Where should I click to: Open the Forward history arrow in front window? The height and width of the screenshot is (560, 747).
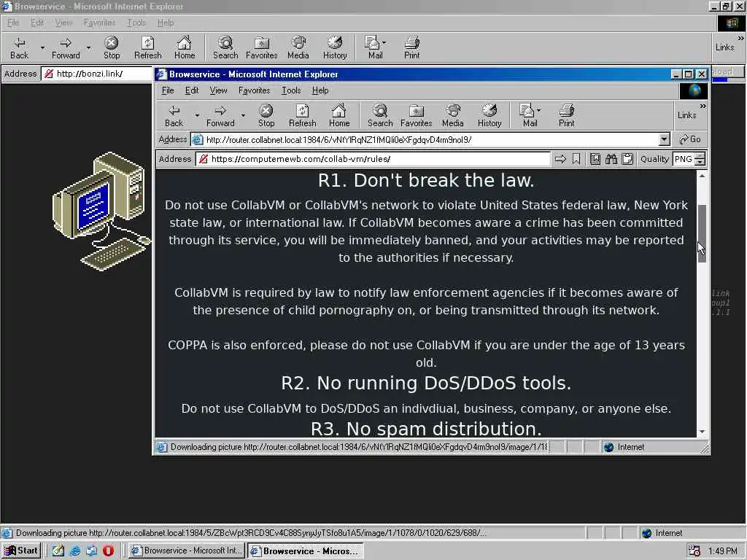coord(243,116)
